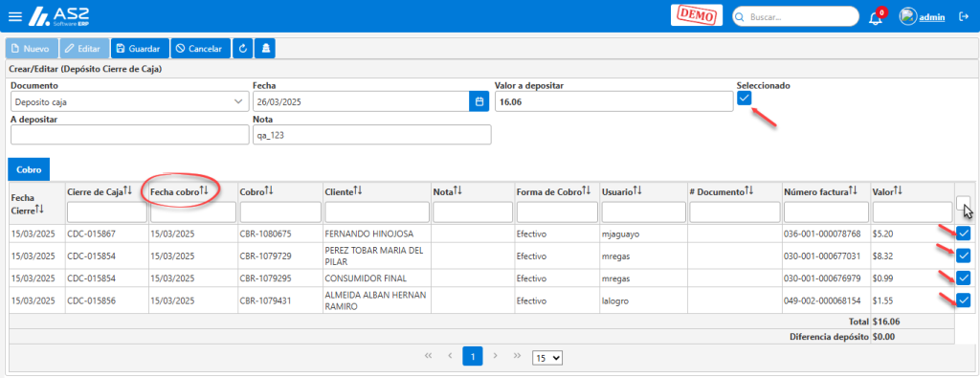Open the admin user menu

click(922, 17)
